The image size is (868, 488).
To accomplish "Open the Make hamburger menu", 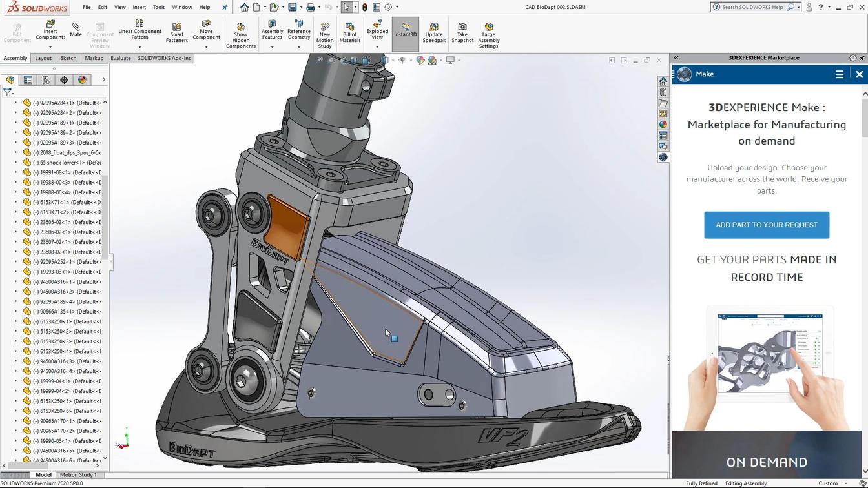I will click(840, 74).
